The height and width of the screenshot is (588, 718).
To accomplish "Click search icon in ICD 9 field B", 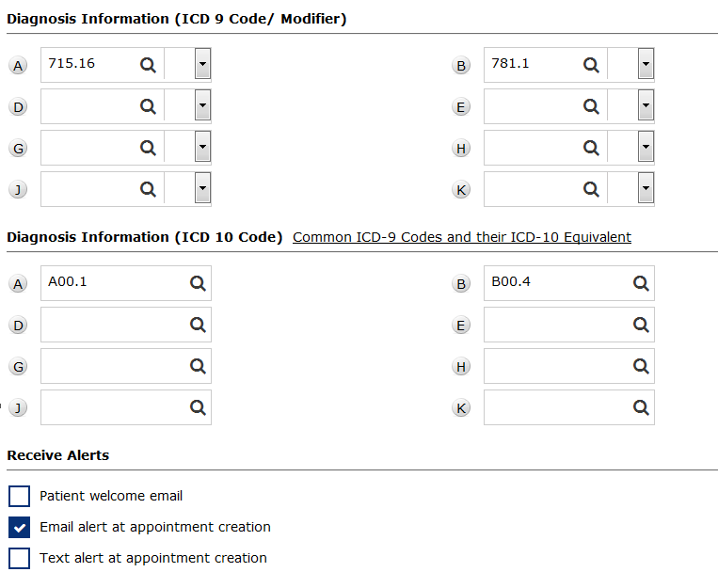I will click(x=591, y=65).
